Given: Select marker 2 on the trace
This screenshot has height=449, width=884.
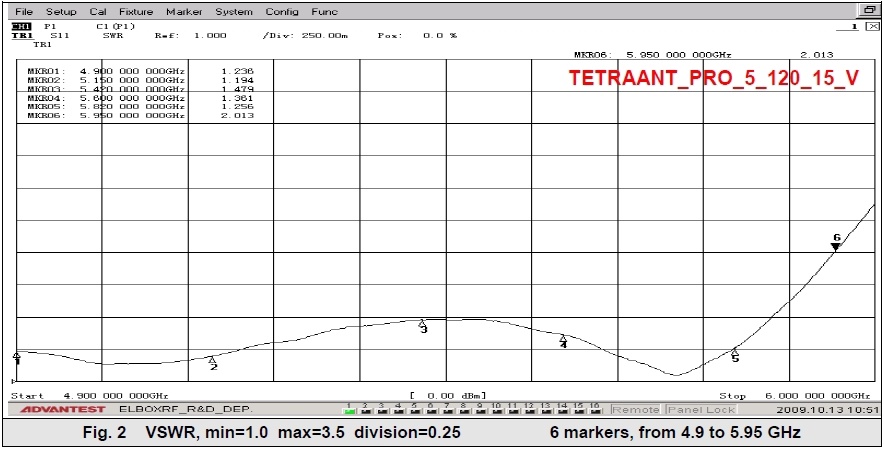Looking at the screenshot, I should click(212, 360).
